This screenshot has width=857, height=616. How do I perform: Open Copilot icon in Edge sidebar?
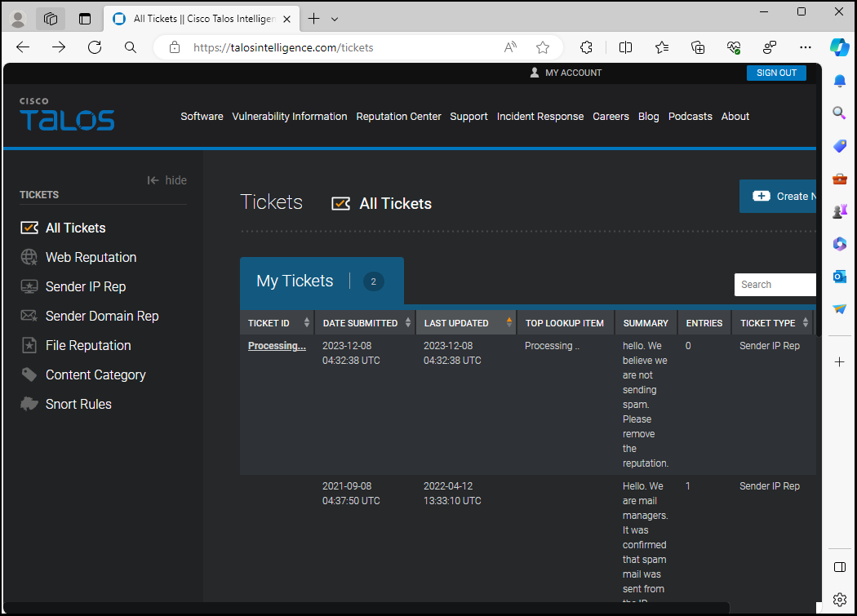tap(840, 47)
